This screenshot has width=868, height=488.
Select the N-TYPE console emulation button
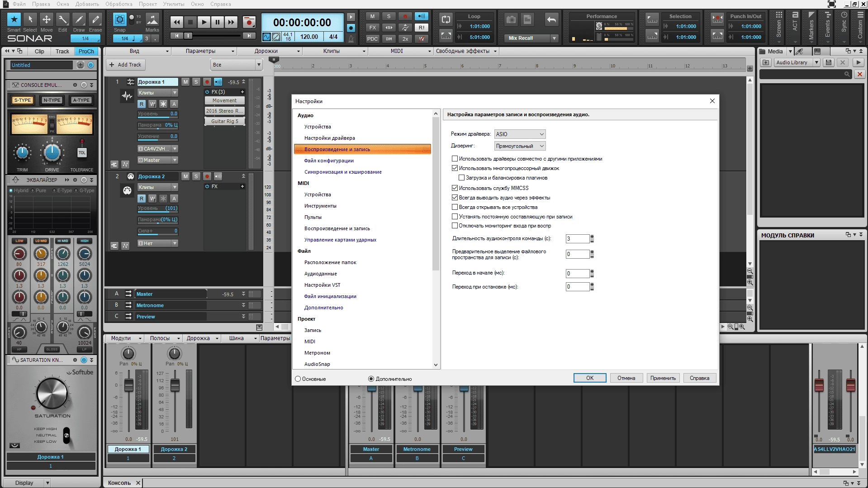click(52, 100)
